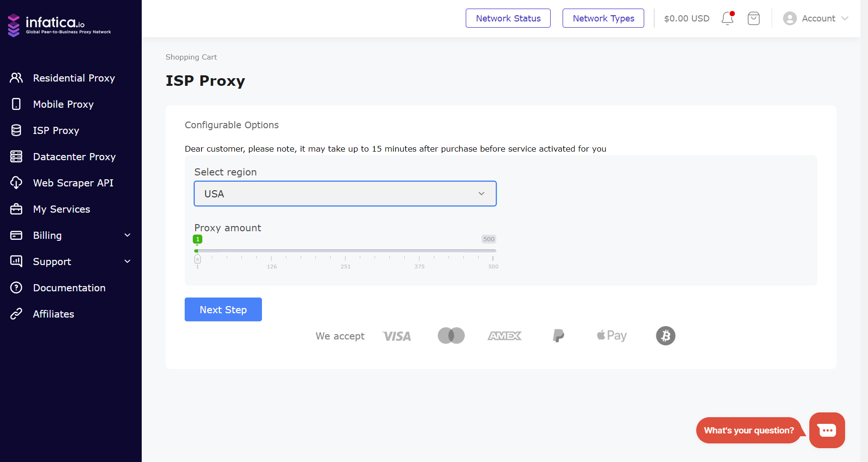Image resolution: width=868 pixels, height=462 pixels.
Task: Click the infatica.io logo
Action: [x=60, y=25]
